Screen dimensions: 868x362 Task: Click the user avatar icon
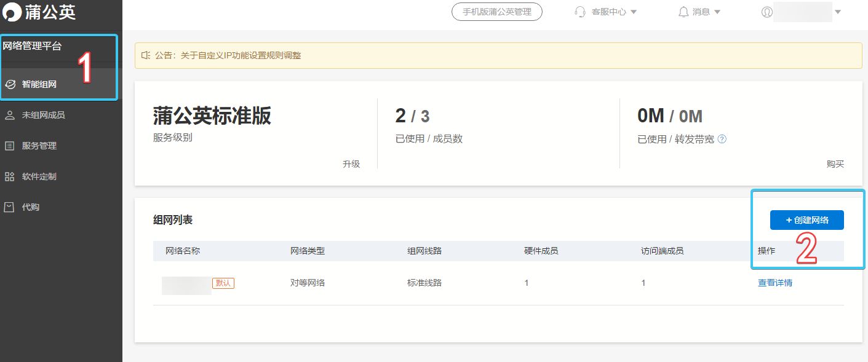click(x=766, y=12)
